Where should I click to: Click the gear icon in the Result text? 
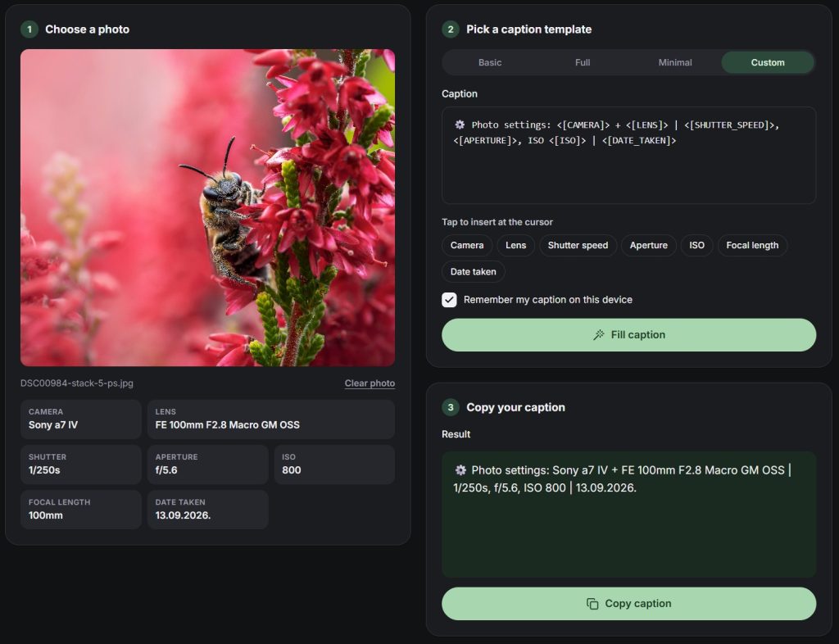(460, 470)
